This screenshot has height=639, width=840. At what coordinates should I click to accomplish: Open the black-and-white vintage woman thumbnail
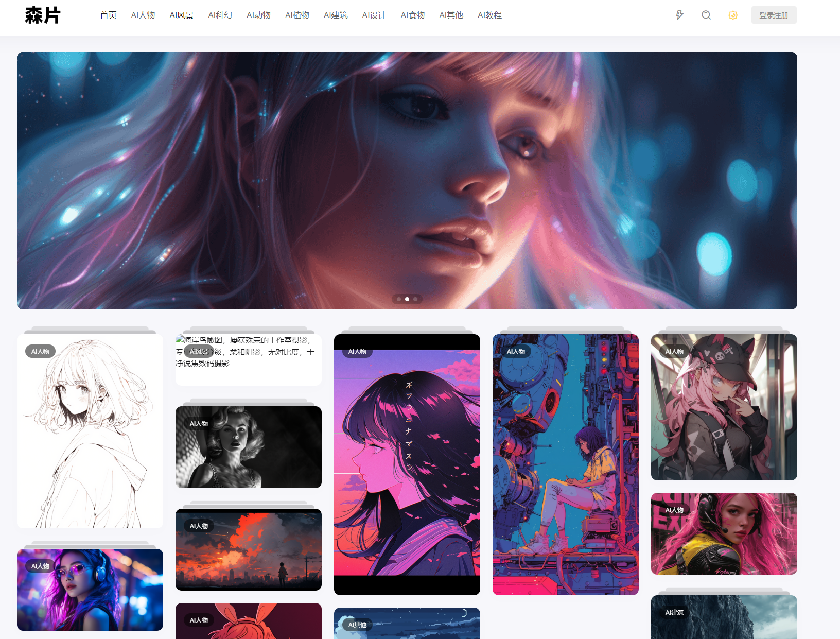pos(249,447)
